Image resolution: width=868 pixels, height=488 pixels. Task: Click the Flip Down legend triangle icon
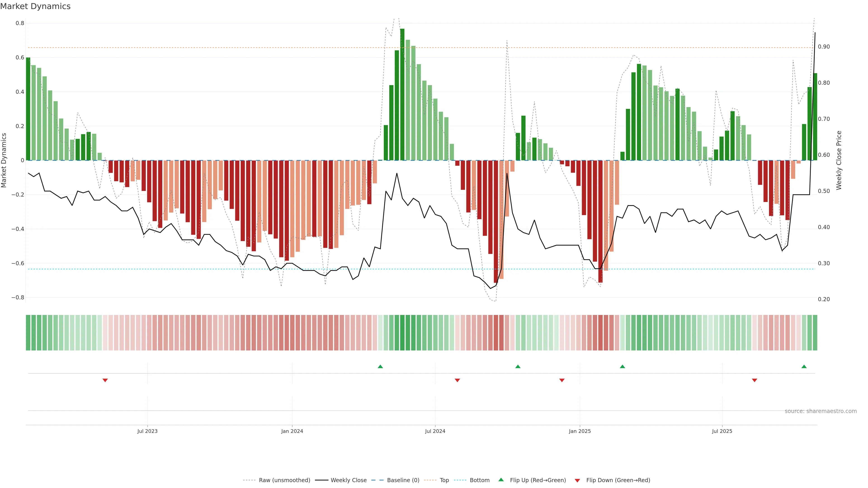point(577,480)
